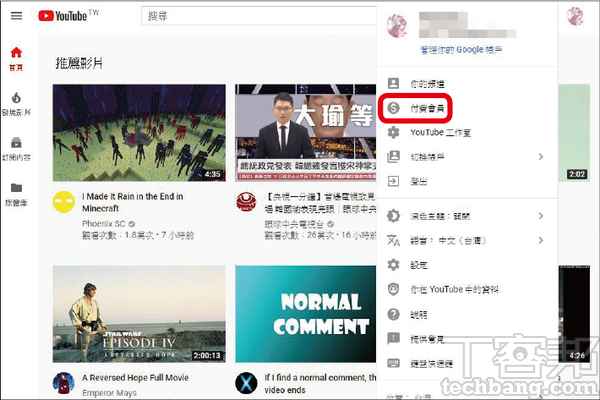The image size is (600, 400).
Task: Click the 你的頻道 person icon
Action: (393, 83)
